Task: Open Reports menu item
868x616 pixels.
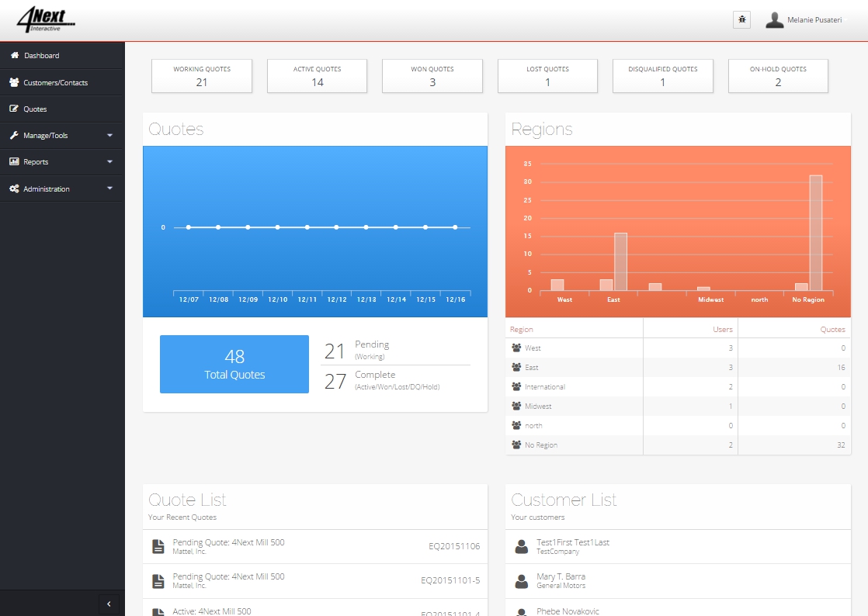Action: (x=62, y=161)
